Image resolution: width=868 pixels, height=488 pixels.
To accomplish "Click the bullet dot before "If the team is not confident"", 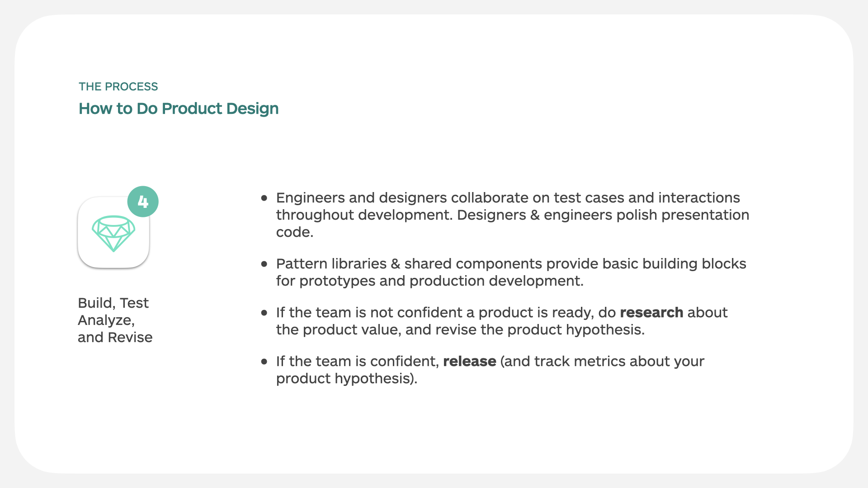I will point(264,313).
